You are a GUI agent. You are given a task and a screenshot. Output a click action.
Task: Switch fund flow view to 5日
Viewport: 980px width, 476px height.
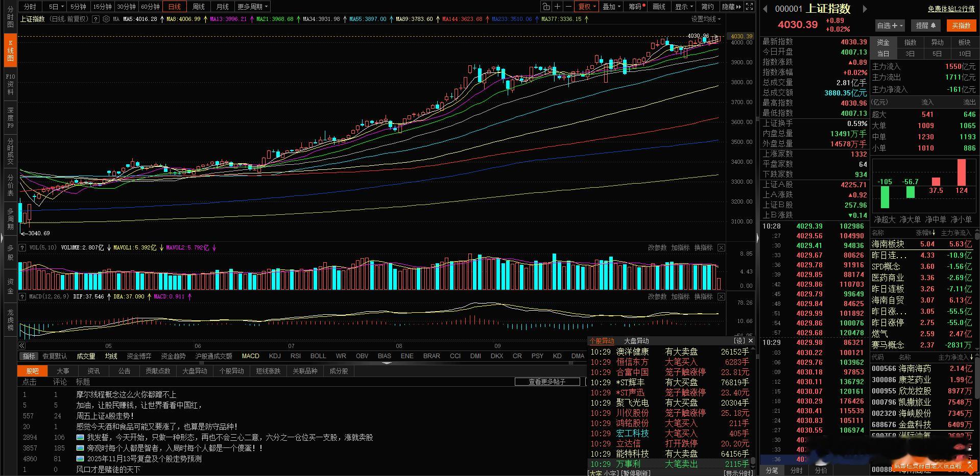(x=937, y=53)
